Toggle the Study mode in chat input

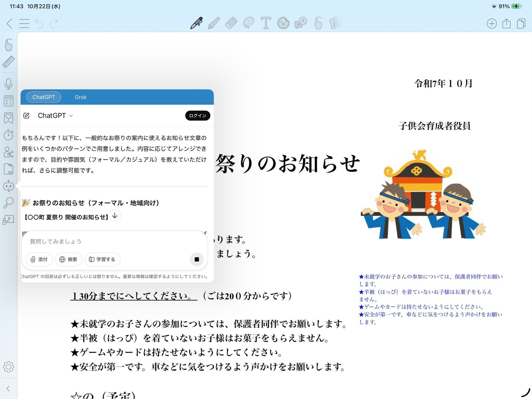click(x=102, y=259)
